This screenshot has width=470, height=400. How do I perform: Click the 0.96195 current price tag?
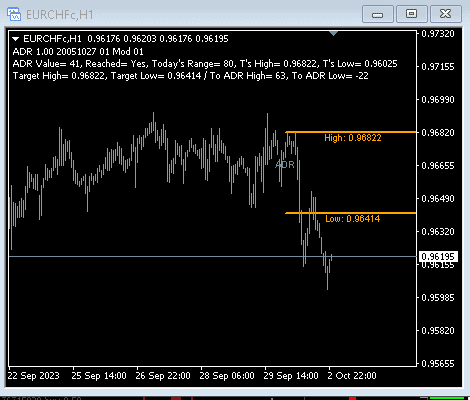[x=438, y=256]
